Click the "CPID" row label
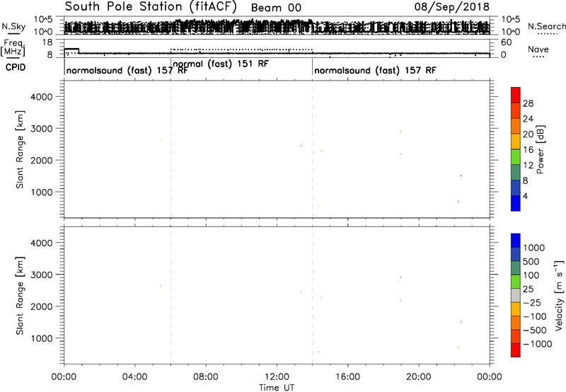 pyautogui.click(x=16, y=67)
